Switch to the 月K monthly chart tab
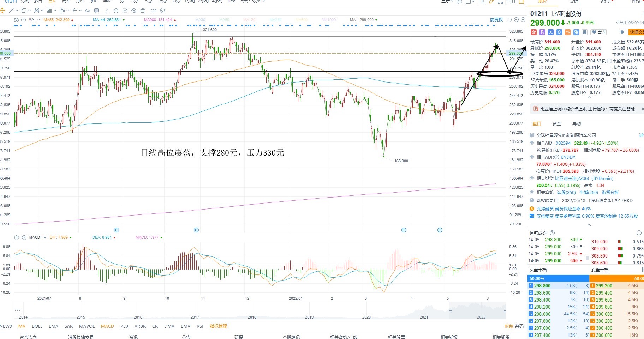644x339 pixels. (80, 1)
